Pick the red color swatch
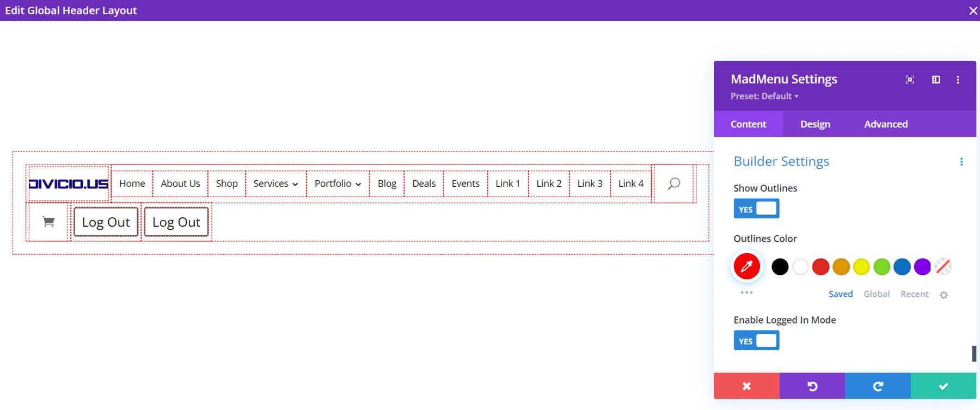 tap(820, 267)
